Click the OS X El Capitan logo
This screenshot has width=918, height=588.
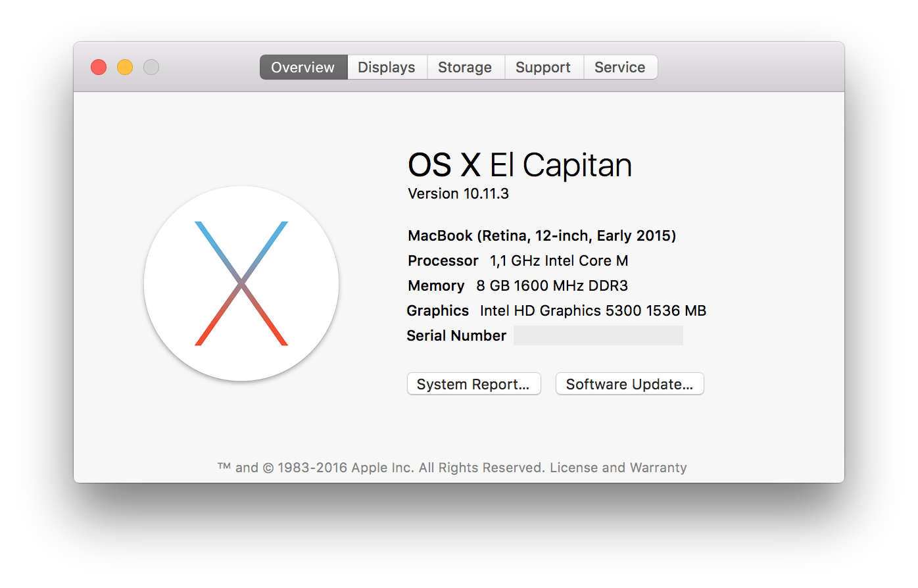click(241, 283)
